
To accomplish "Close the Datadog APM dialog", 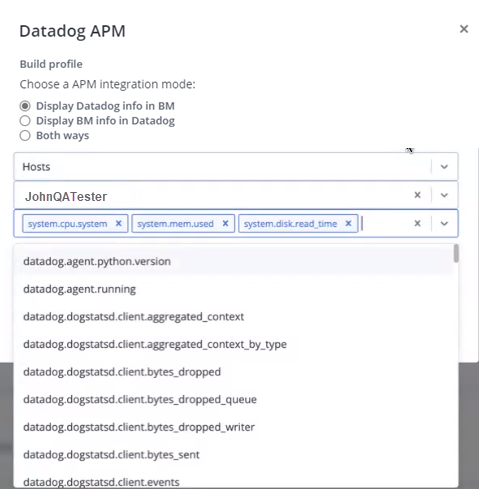I will (x=464, y=29).
